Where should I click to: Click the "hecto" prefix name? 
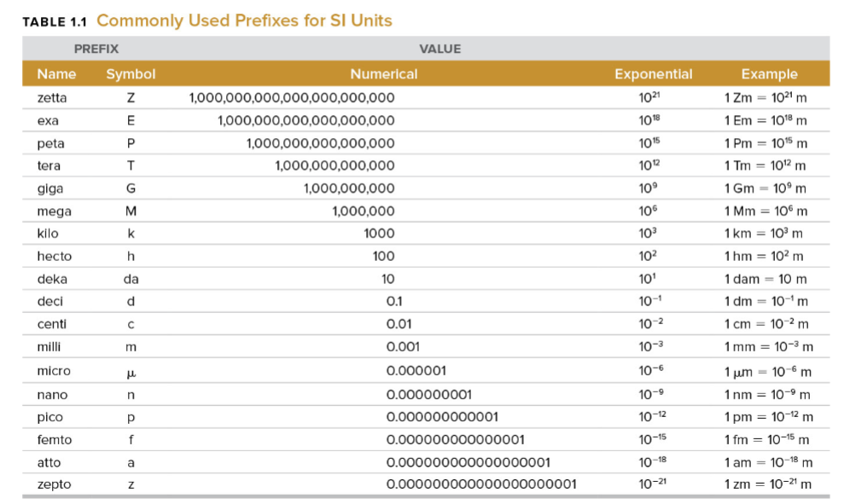point(55,256)
